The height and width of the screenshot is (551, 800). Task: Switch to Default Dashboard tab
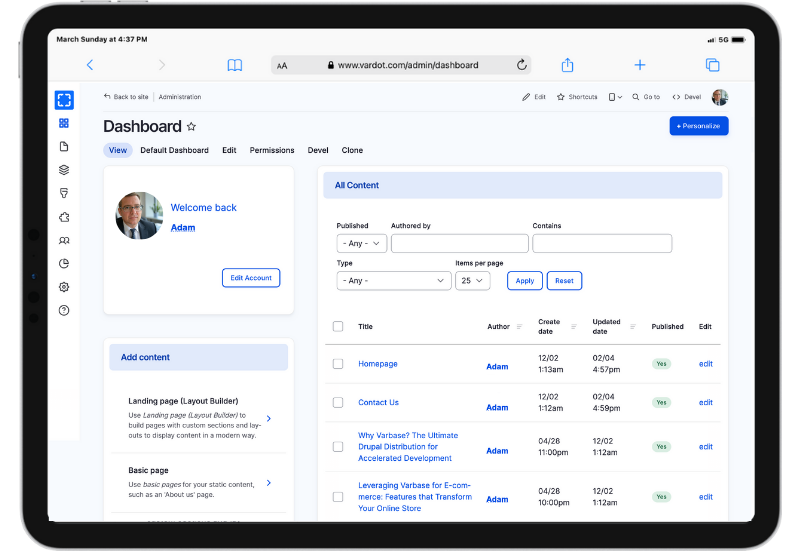tap(174, 150)
